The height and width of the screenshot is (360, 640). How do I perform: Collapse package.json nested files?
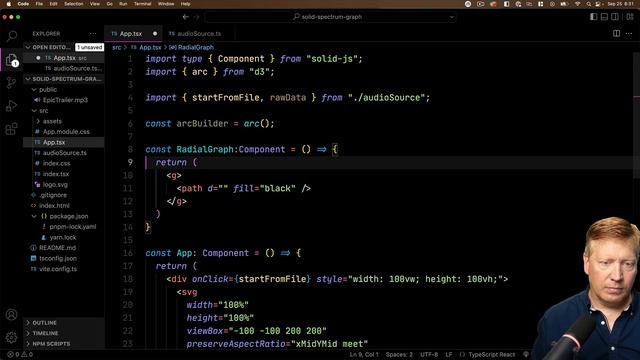pos(34,216)
